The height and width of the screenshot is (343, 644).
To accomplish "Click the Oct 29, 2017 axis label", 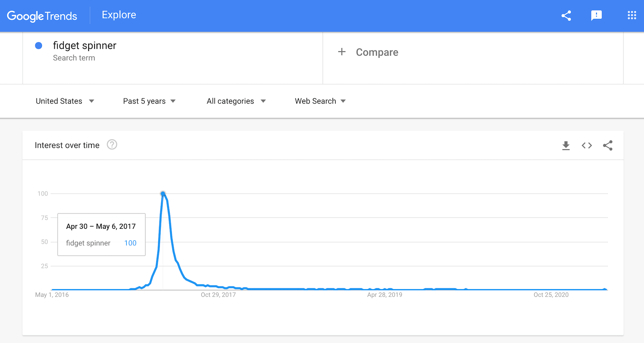I will click(218, 295).
